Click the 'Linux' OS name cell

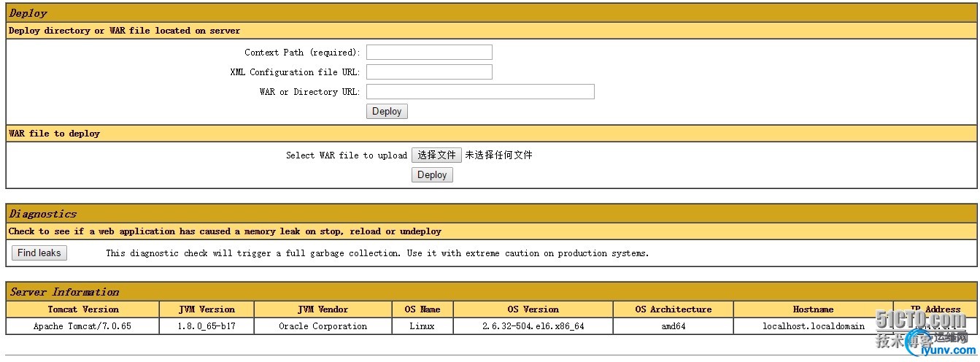pos(423,326)
